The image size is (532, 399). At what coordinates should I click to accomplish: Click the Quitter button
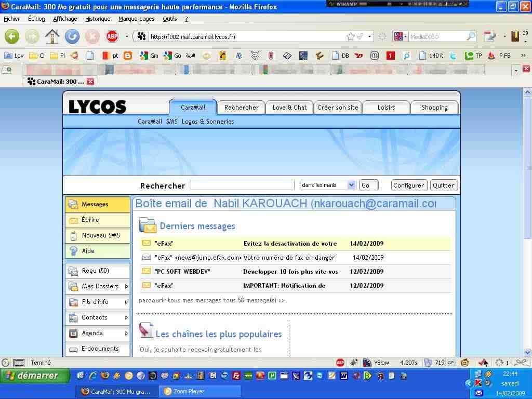click(x=444, y=185)
